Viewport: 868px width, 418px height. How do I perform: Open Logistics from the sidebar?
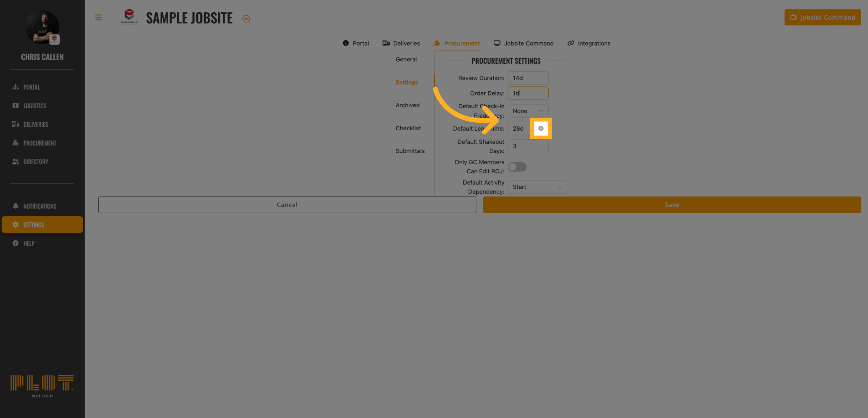pos(34,106)
